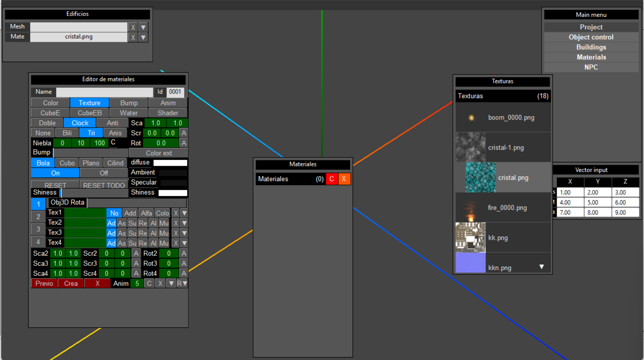Open Object control from Main menu
Image resolution: width=644 pixels, height=360 pixels.
(591, 37)
